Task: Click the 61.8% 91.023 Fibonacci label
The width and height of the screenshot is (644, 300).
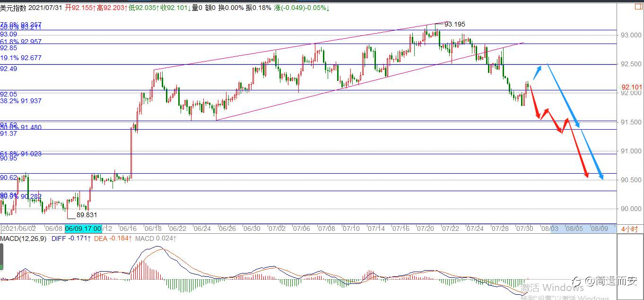Action: tap(21, 154)
